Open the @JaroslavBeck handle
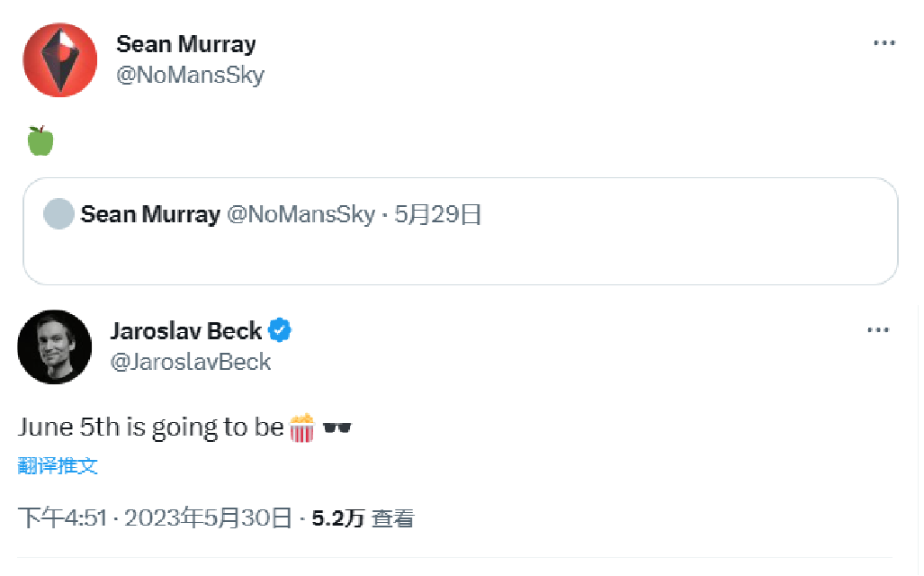Screen dimensions: 924x576 191,362
